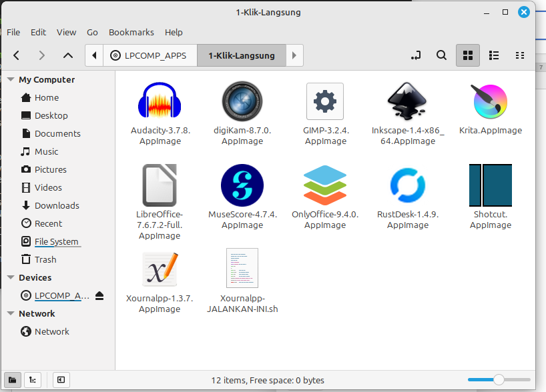Select the OnlyOffice-9.4.0.AppImage layers icon

coord(325,185)
